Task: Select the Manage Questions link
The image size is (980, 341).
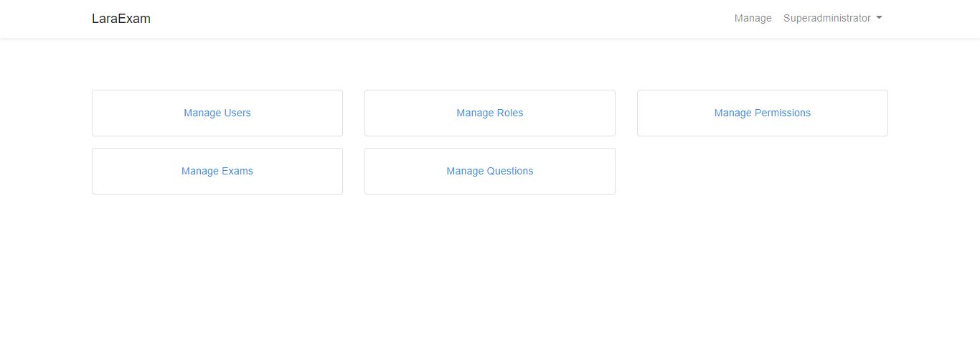Action: [490, 171]
